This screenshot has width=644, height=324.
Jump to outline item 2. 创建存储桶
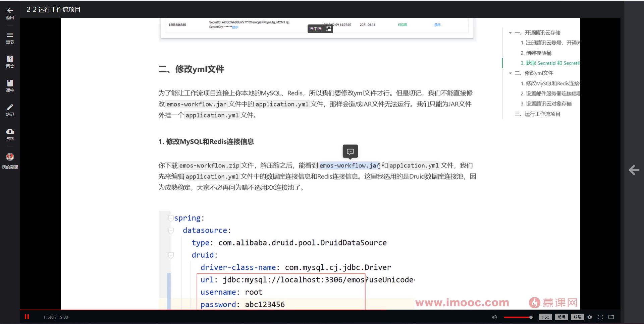tap(536, 53)
